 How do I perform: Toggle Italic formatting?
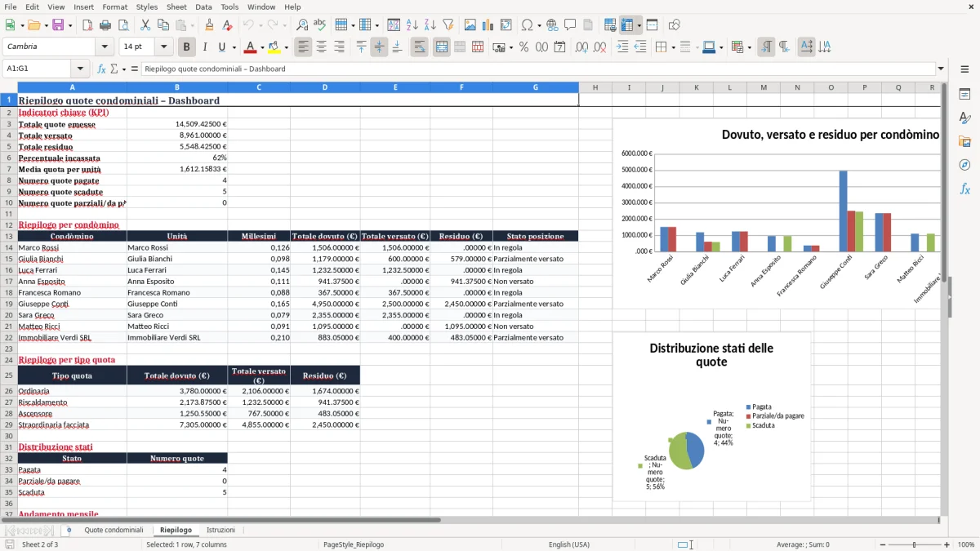click(204, 47)
